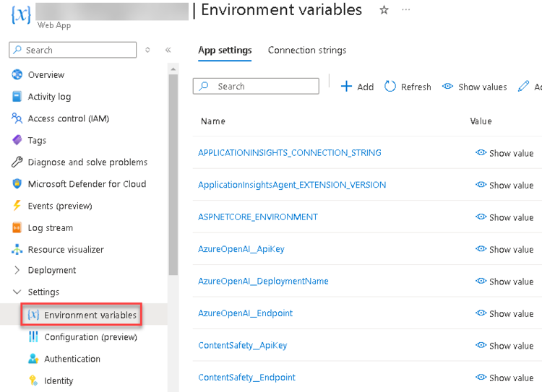Click the Microsoft Defender for Cloud shield icon
542x392 pixels.
tap(17, 183)
